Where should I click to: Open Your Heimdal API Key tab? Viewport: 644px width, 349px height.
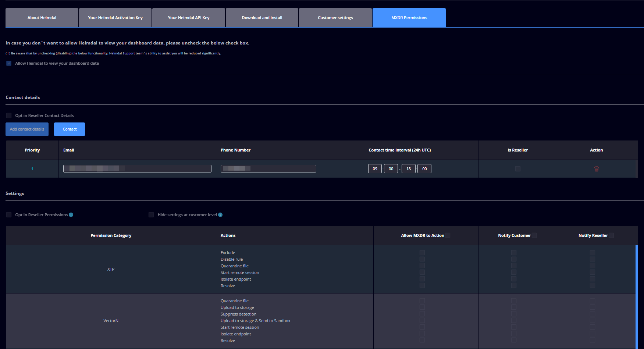[189, 18]
